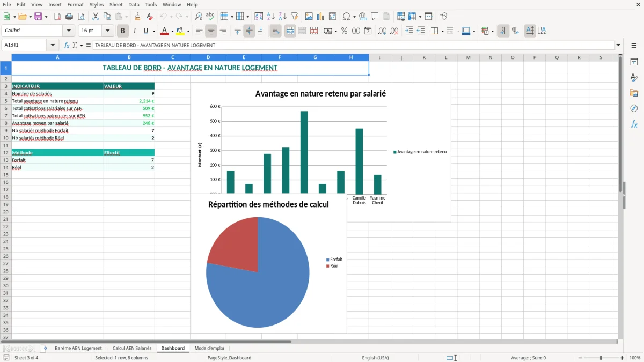Toggle Underline formatting
Viewport: 644px width, 362px height.
145,31
